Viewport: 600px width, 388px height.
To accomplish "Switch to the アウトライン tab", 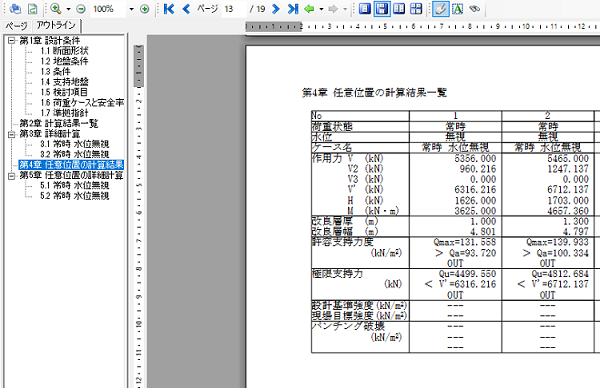I will pyautogui.click(x=56, y=25).
